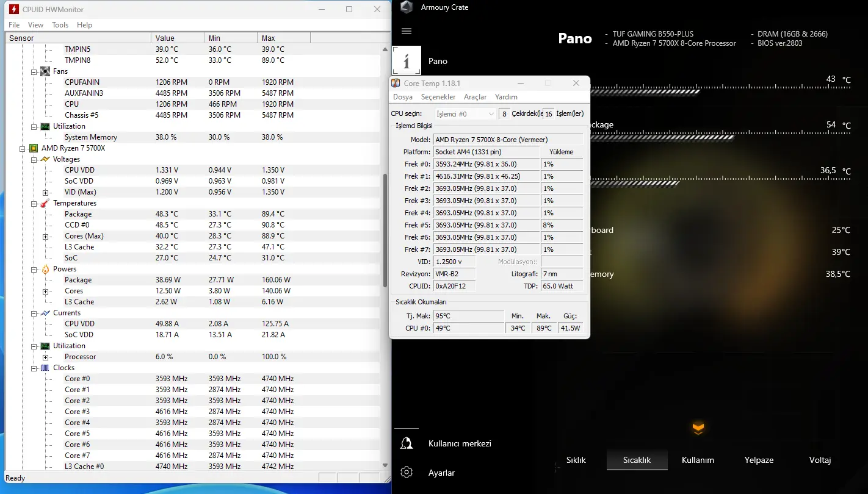
Task: Switch to the Yelpaze tab
Action: pos(759,460)
